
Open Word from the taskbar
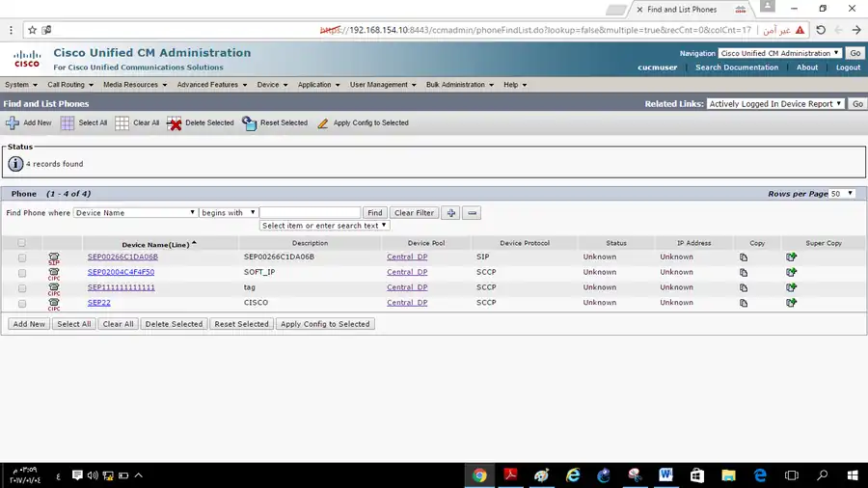click(665, 475)
